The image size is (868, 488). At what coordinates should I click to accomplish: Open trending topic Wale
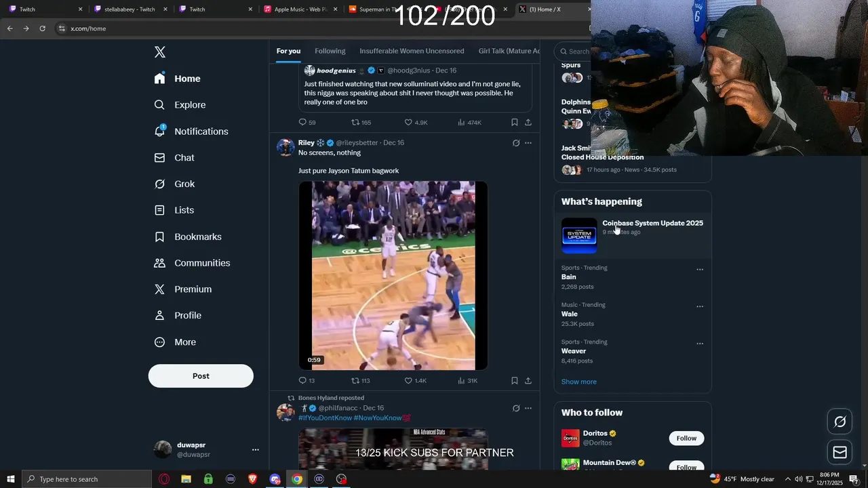pos(570,314)
